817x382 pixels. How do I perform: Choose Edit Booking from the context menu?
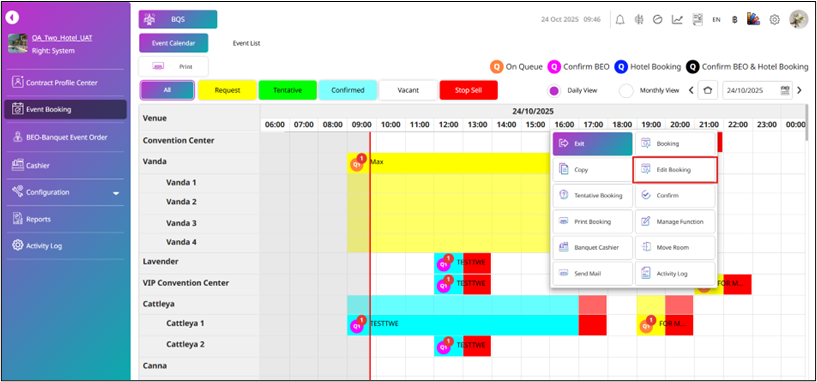675,170
